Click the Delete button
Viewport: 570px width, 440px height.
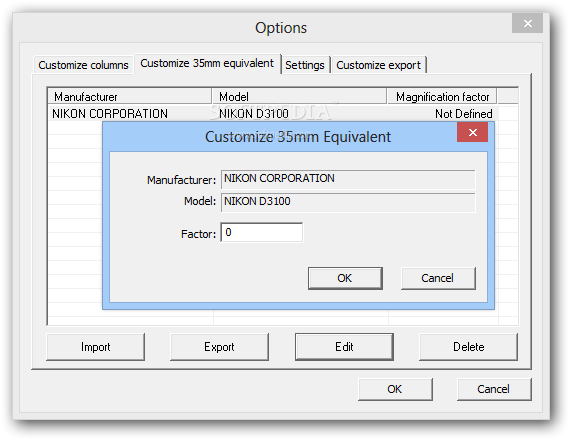(x=468, y=347)
